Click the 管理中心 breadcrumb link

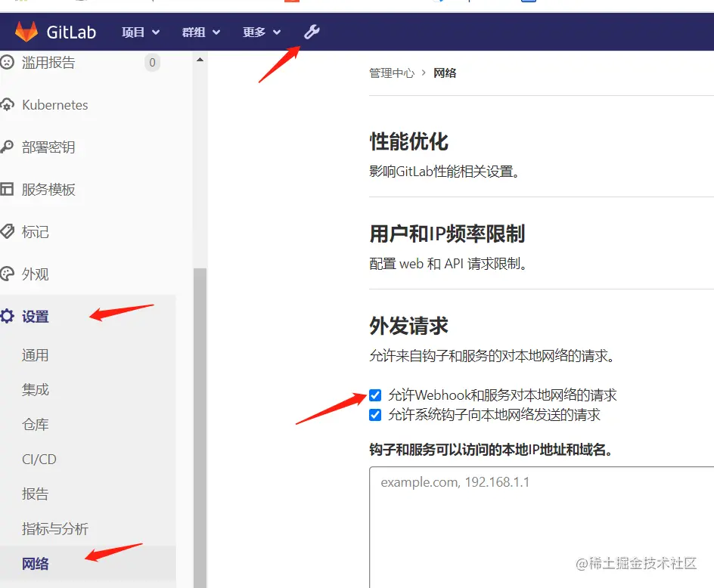392,73
